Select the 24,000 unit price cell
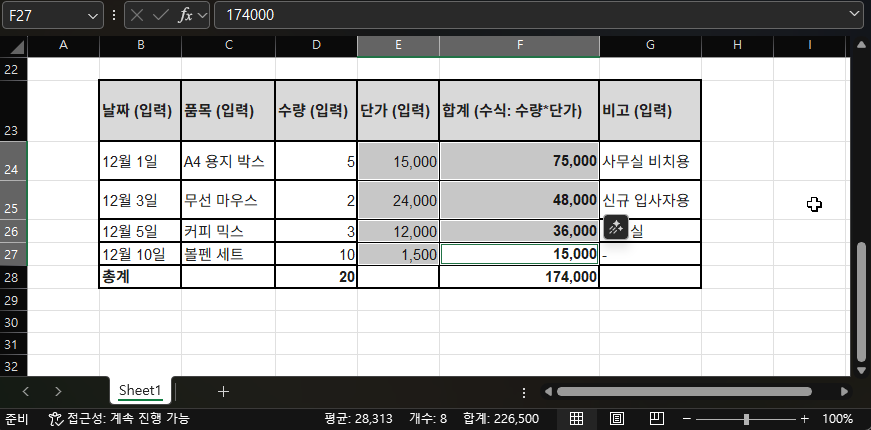 (x=398, y=200)
